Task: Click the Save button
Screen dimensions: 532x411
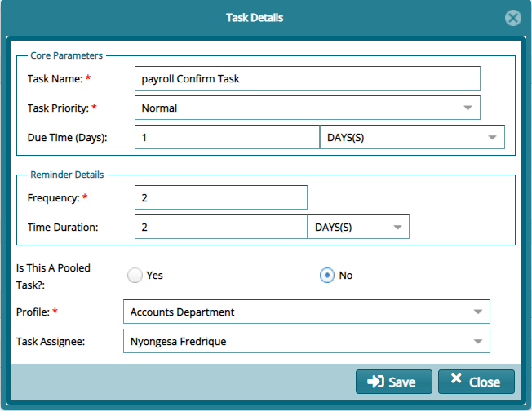Action: click(x=394, y=382)
